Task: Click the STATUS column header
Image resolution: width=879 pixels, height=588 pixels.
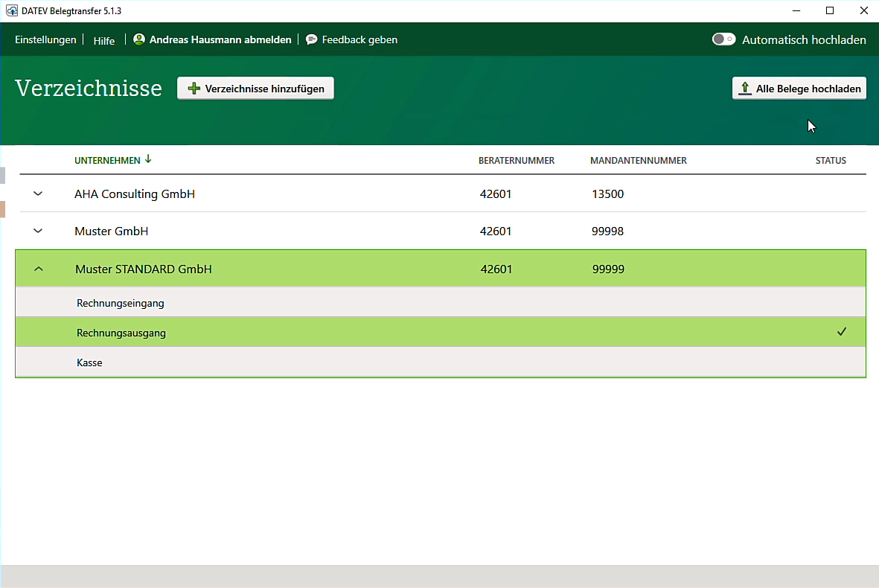Action: pos(830,160)
